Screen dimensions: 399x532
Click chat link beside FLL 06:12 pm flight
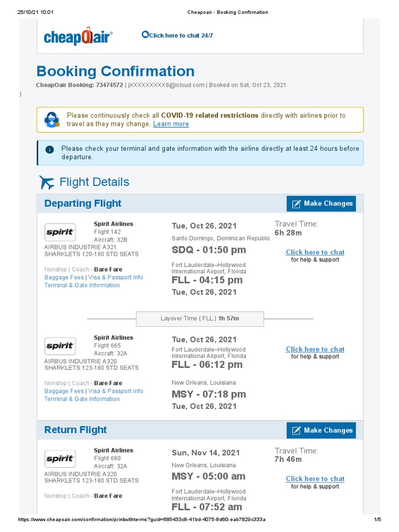[315, 350]
